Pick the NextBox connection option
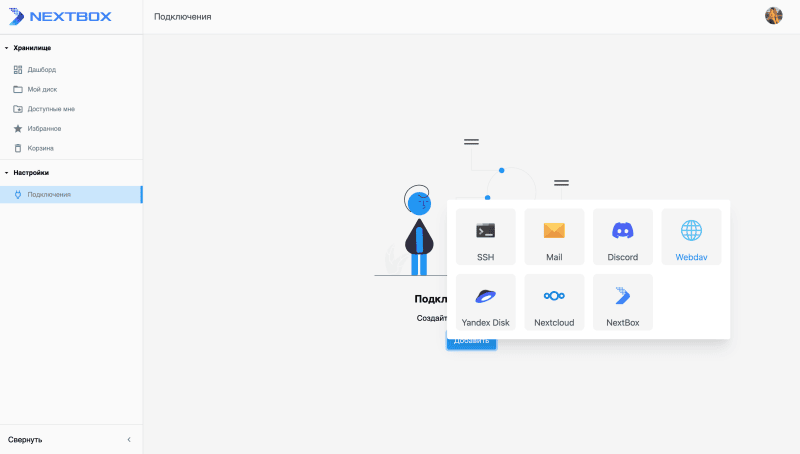 pos(622,302)
